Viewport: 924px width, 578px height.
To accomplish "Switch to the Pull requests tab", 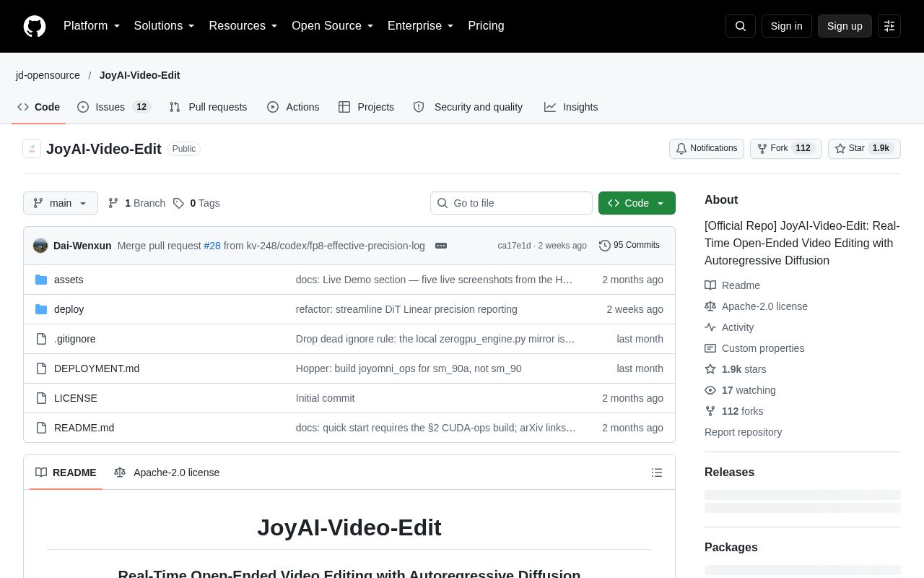I will 208,107.
